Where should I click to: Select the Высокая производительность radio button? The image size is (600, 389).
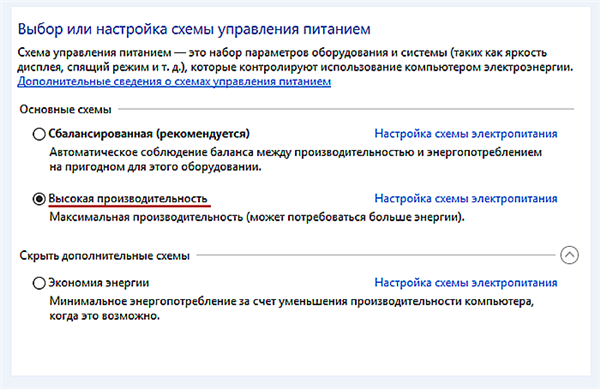click(39, 199)
